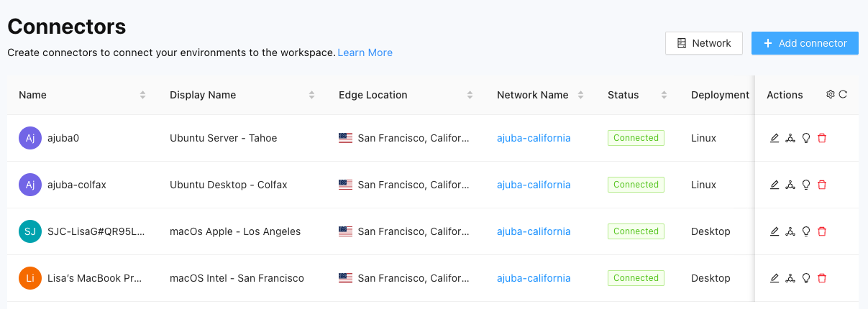Click the lightbulb icon in ajuba0 row
The height and width of the screenshot is (309, 868).
[806, 138]
